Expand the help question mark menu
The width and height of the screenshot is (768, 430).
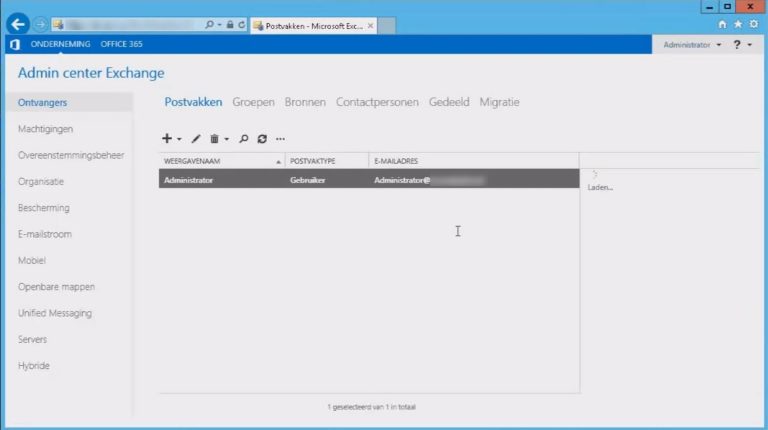[742, 45]
